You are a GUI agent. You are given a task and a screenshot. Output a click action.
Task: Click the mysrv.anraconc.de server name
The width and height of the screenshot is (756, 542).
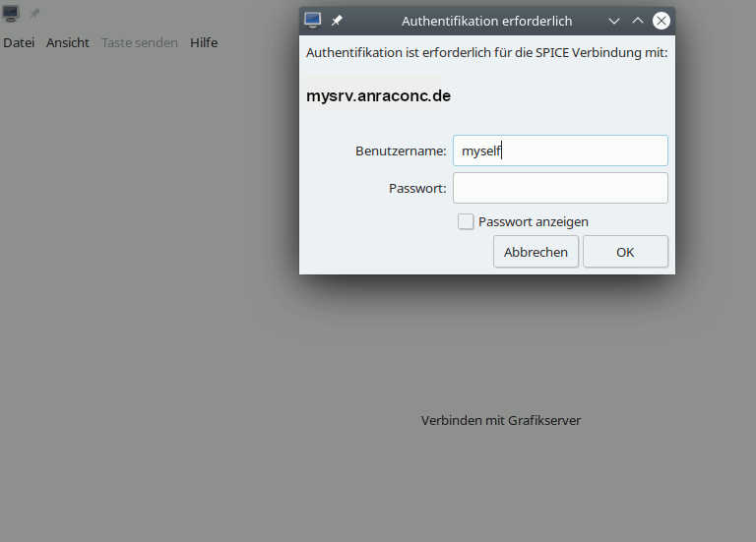(x=378, y=95)
